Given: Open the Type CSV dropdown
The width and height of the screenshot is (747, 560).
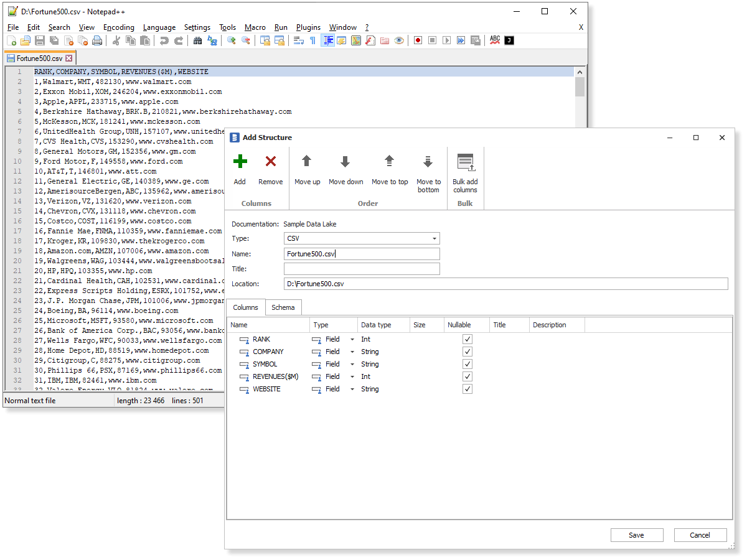Looking at the screenshot, I should tap(434, 239).
